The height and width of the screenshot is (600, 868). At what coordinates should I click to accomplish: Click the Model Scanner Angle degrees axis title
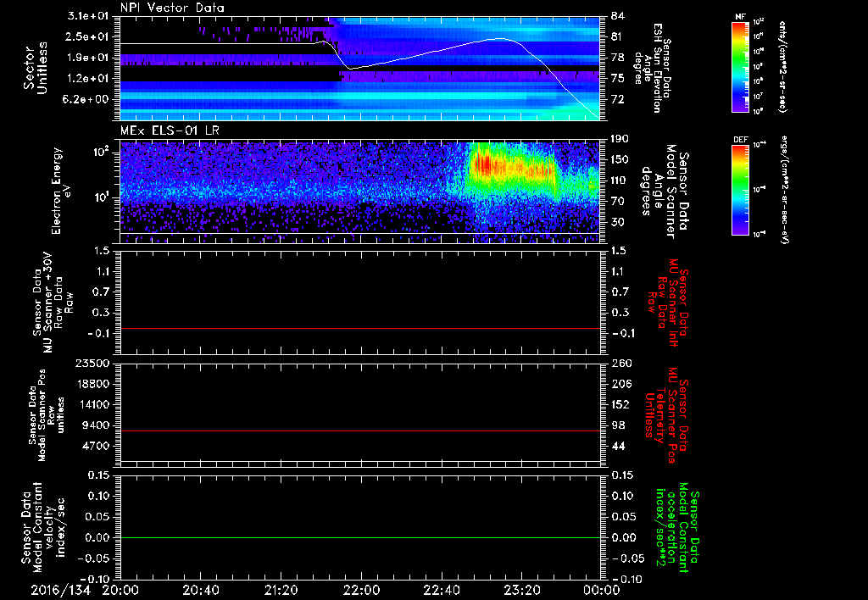pos(666,192)
